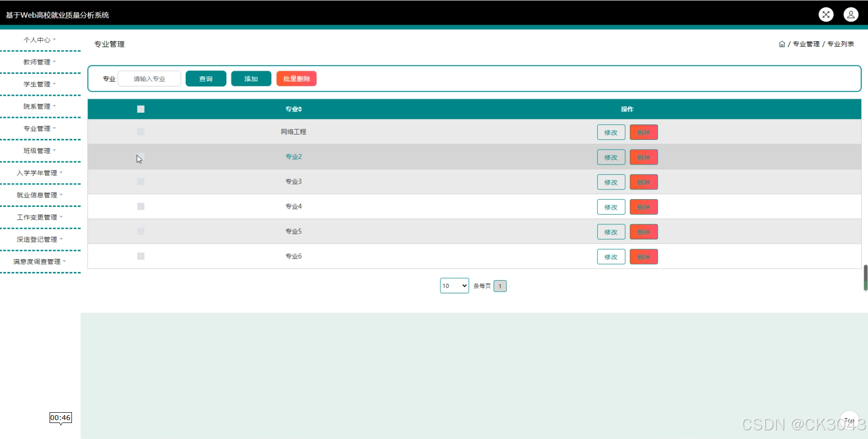
Task: Click the 专业4 cell text
Action: click(294, 206)
